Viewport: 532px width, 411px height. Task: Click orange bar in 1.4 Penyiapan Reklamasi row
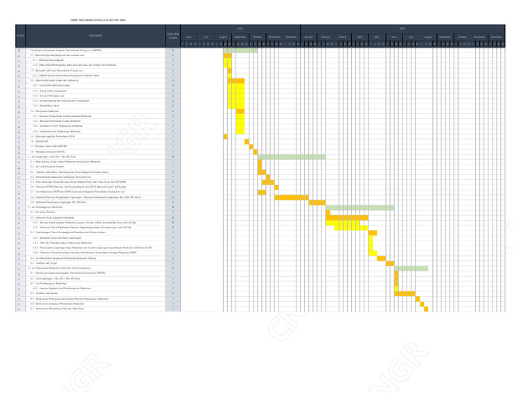[x=240, y=111]
